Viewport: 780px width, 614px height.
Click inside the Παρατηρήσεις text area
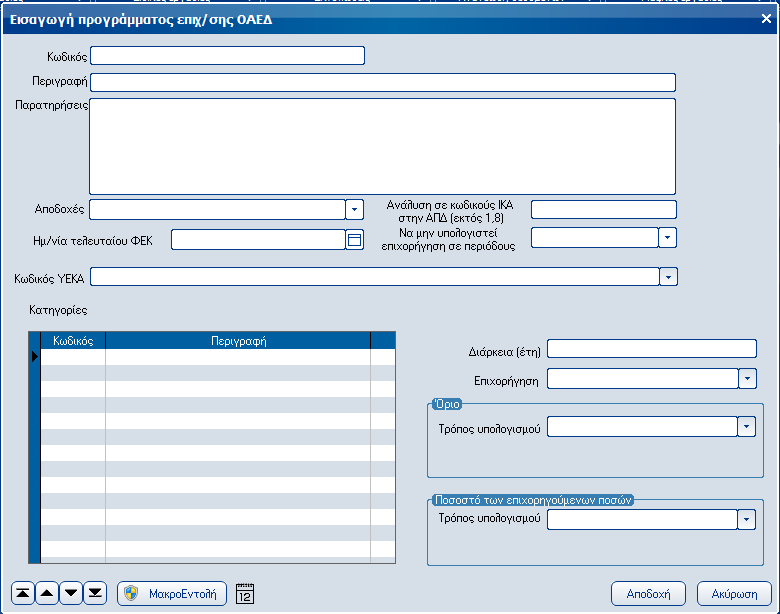383,146
